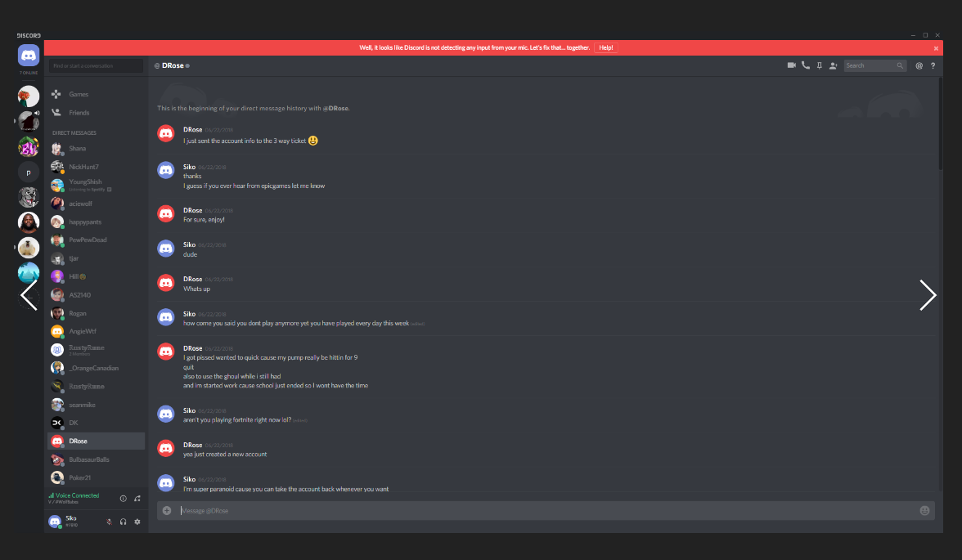
Task: Go to next image with right arrow
Action: pos(927,295)
